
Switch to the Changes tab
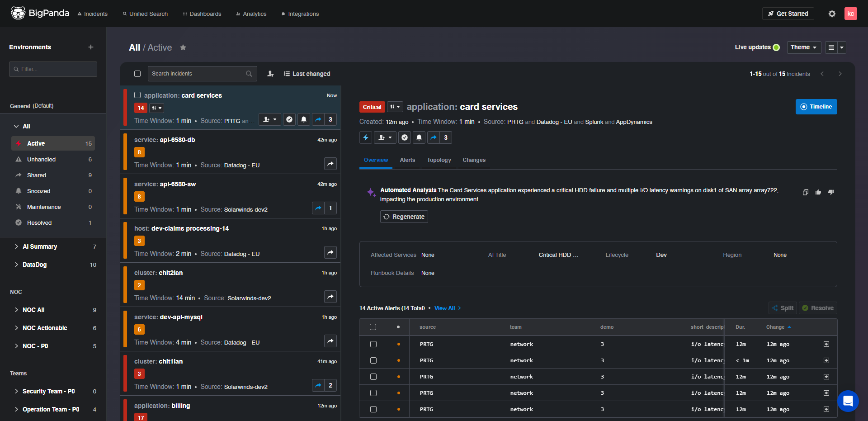pos(474,160)
